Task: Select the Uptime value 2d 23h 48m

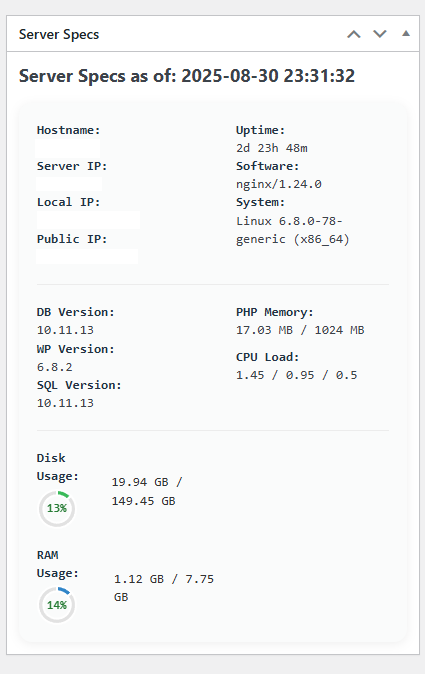Action: [x=272, y=148]
